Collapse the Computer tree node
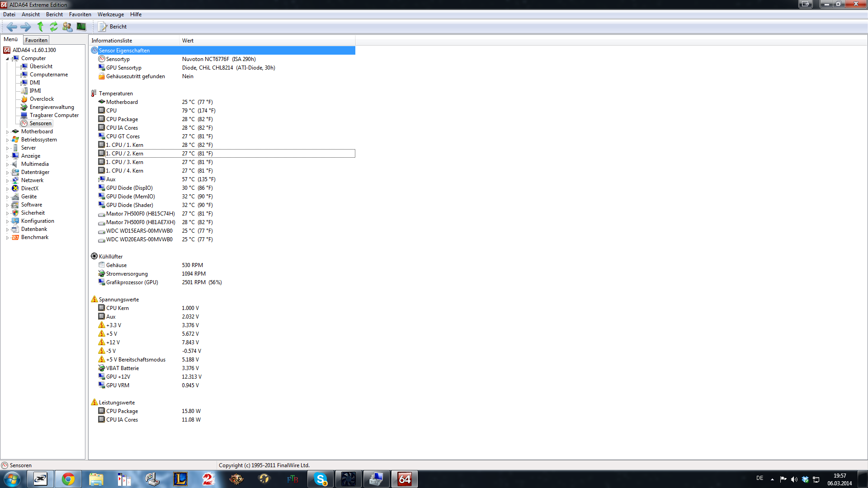Viewport: 868px width, 488px height. click(7, 59)
